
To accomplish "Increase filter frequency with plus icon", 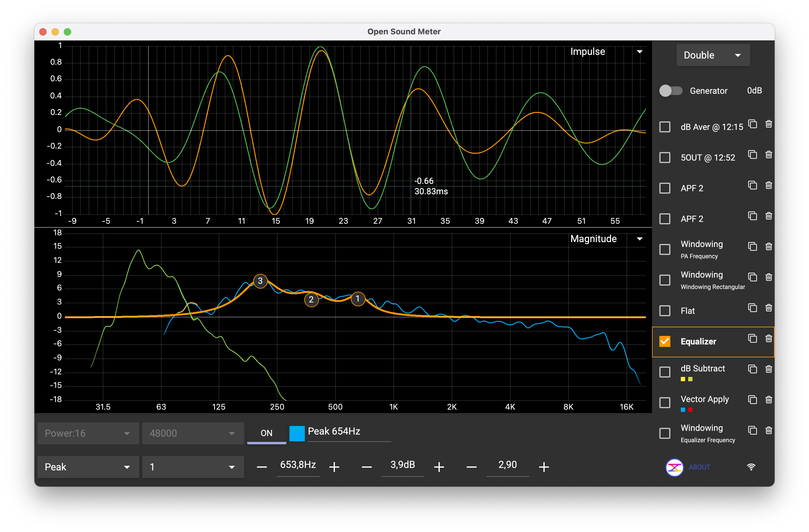I will pyautogui.click(x=334, y=467).
